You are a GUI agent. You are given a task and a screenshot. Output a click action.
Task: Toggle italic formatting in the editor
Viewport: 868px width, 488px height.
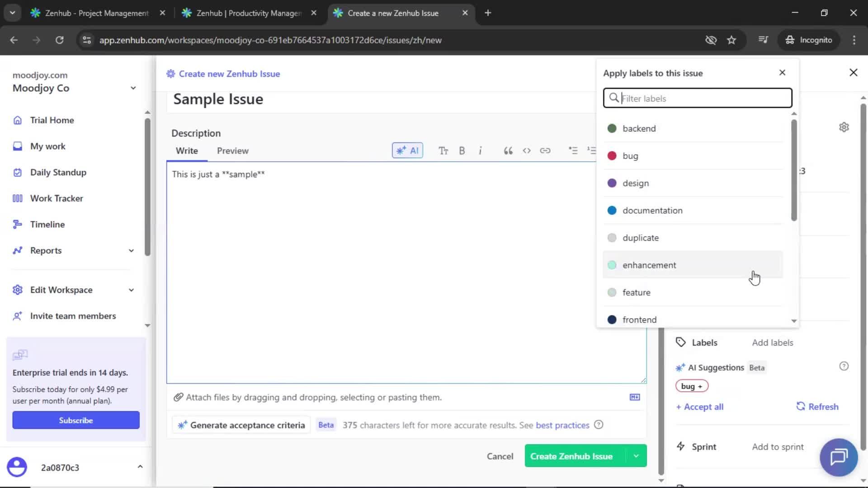click(x=481, y=150)
